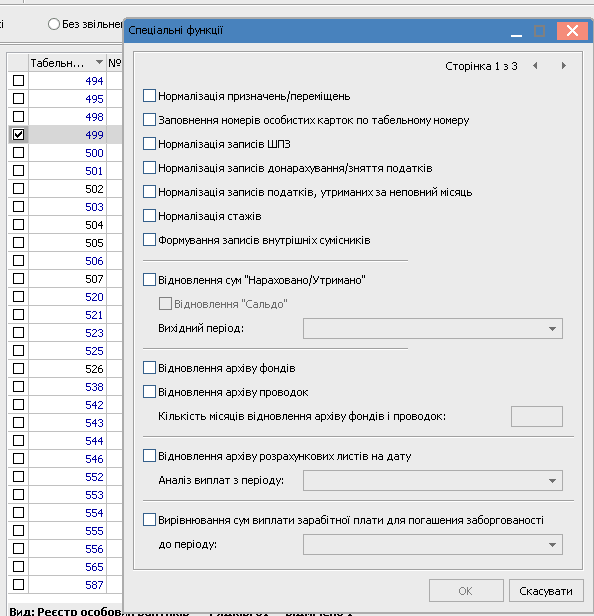594x616 pixels.
Task: Click the Скасувати button
Action: (x=546, y=590)
